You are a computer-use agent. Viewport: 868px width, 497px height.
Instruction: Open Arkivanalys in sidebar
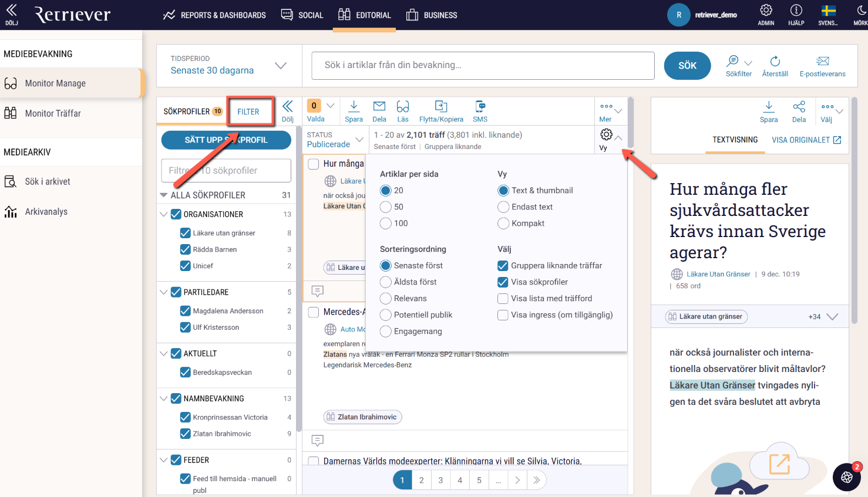(x=46, y=211)
